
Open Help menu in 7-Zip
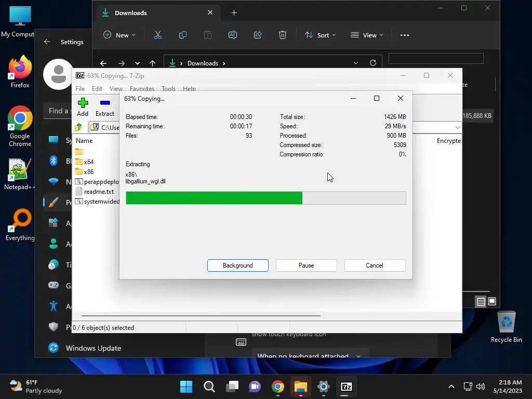[x=189, y=88]
